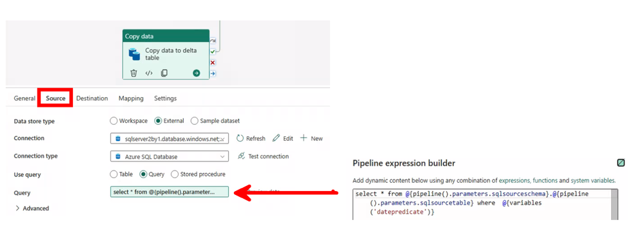Image resolution: width=644 pixels, height=240 pixels.
Task: Select the green checkmark On success connector
Action: pyautogui.click(x=213, y=51)
